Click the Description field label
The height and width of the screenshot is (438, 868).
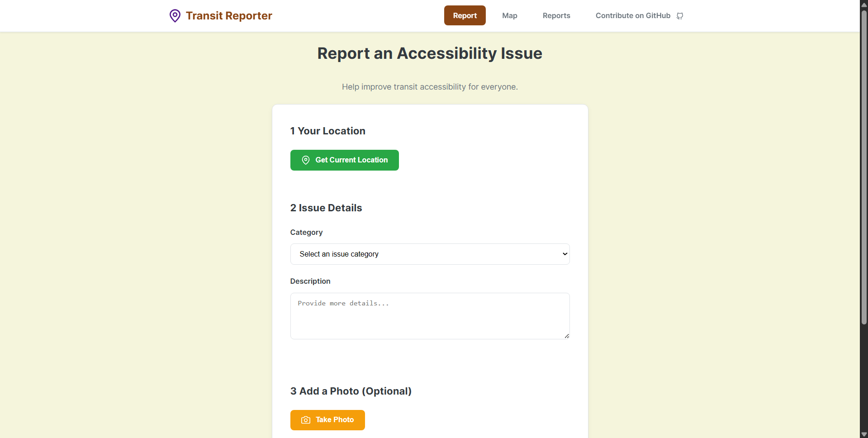pos(310,281)
